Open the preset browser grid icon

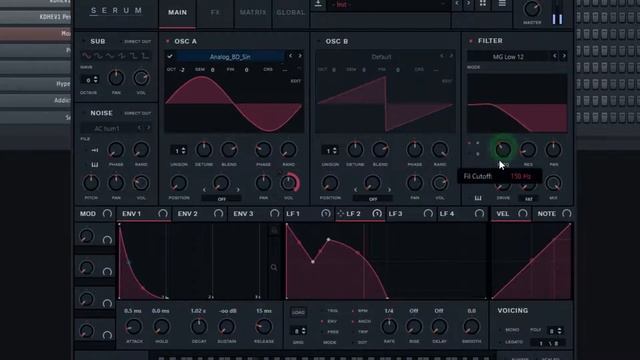tap(483, 3)
